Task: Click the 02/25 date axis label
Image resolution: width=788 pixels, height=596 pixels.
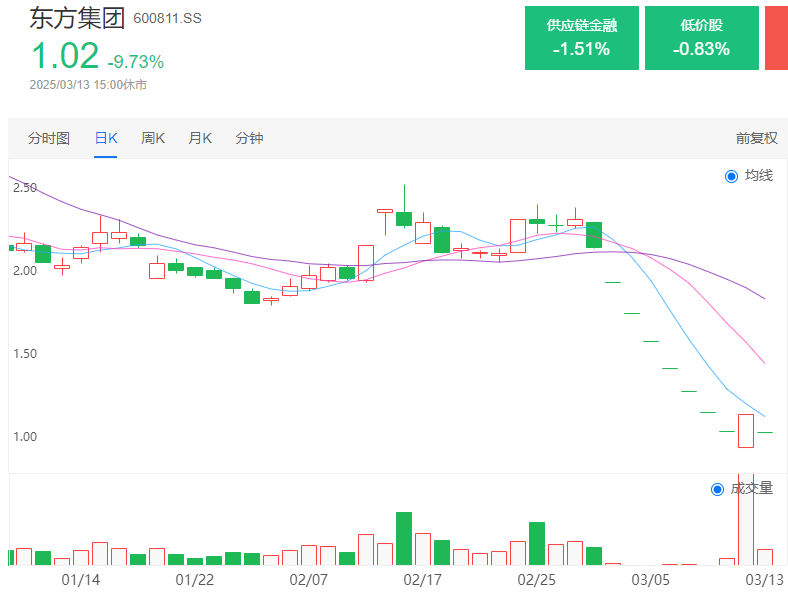Action: (537, 580)
